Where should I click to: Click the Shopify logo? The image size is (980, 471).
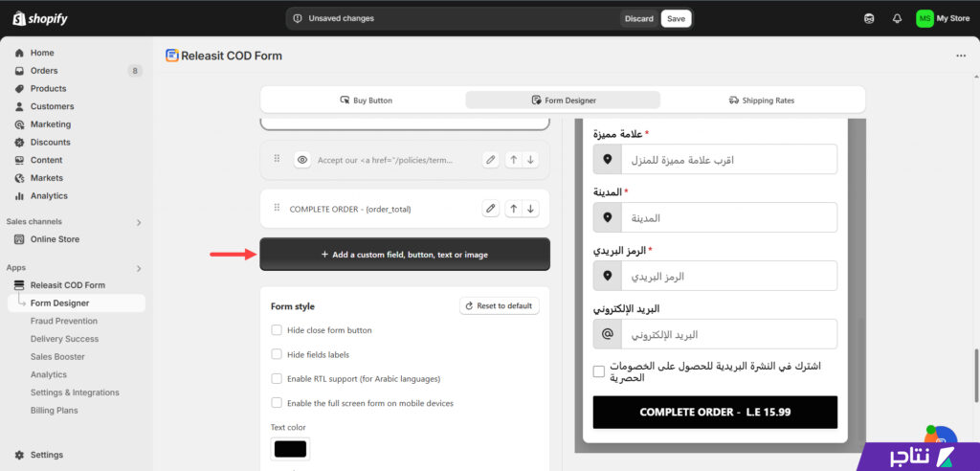pyautogui.click(x=40, y=19)
